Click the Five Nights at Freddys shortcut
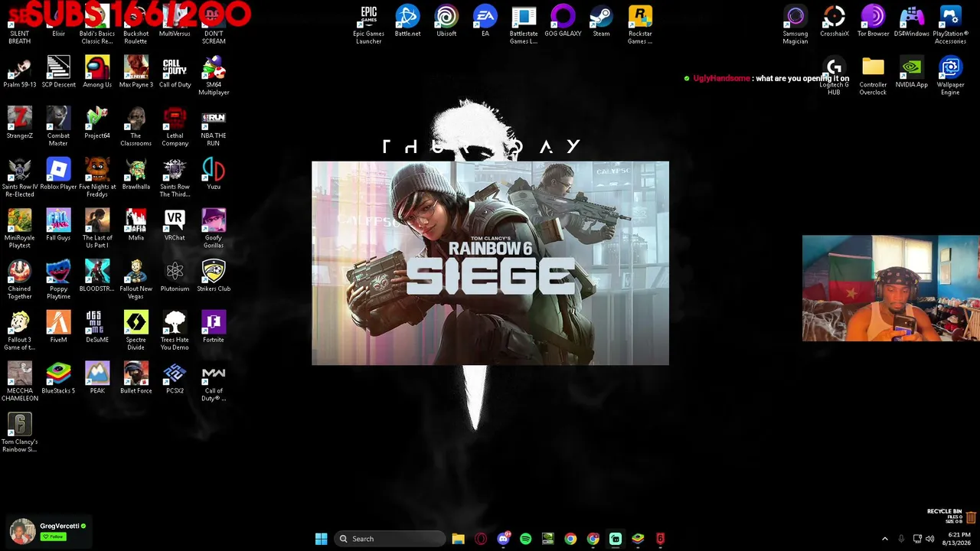 click(x=97, y=178)
